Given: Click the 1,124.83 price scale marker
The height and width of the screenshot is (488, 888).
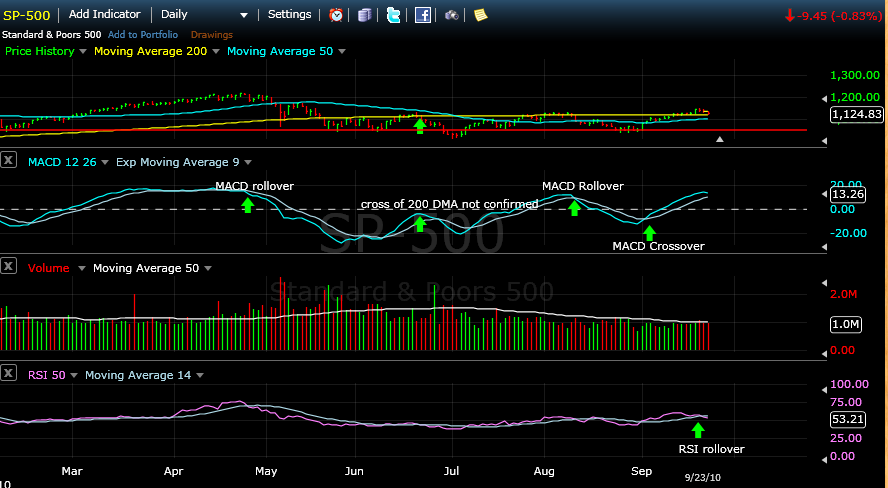Looking at the screenshot, I should (856, 114).
